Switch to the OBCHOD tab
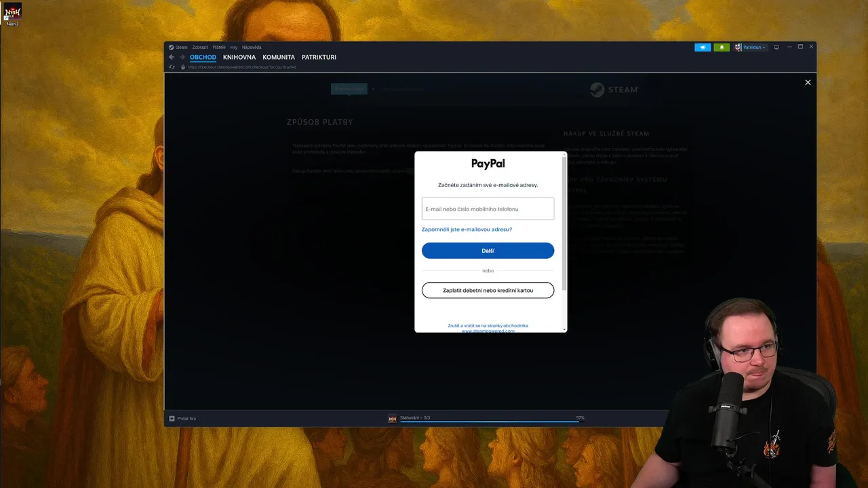This screenshot has height=488, width=868. (x=203, y=57)
